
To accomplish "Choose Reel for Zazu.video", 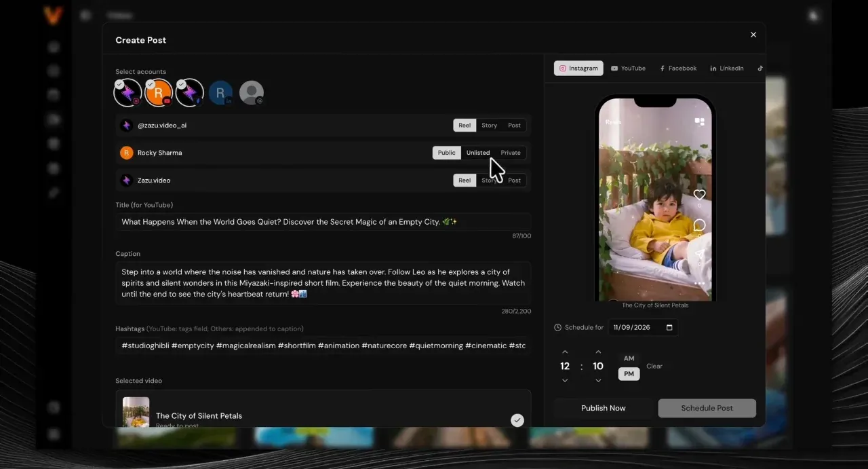I will [465, 181].
